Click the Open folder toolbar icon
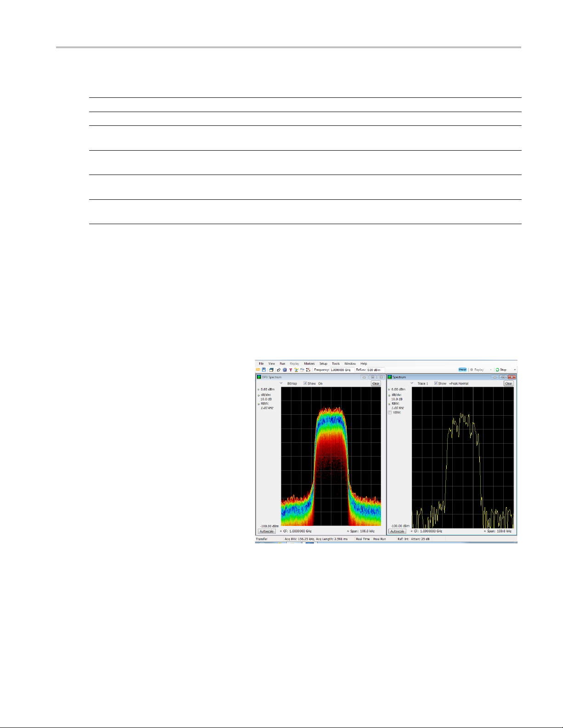This screenshot has width=563, height=728. (x=258, y=370)
